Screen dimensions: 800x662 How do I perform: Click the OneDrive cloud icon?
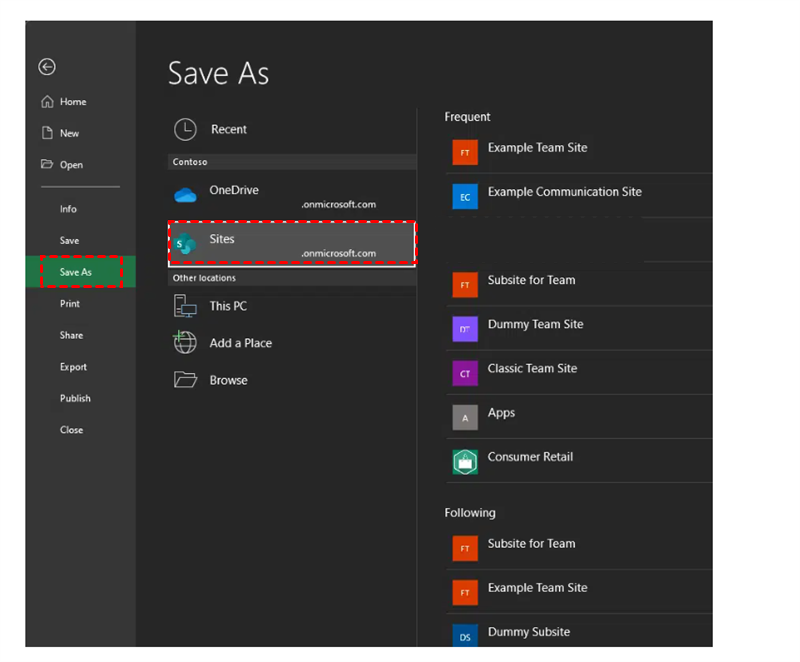point(185,195)
